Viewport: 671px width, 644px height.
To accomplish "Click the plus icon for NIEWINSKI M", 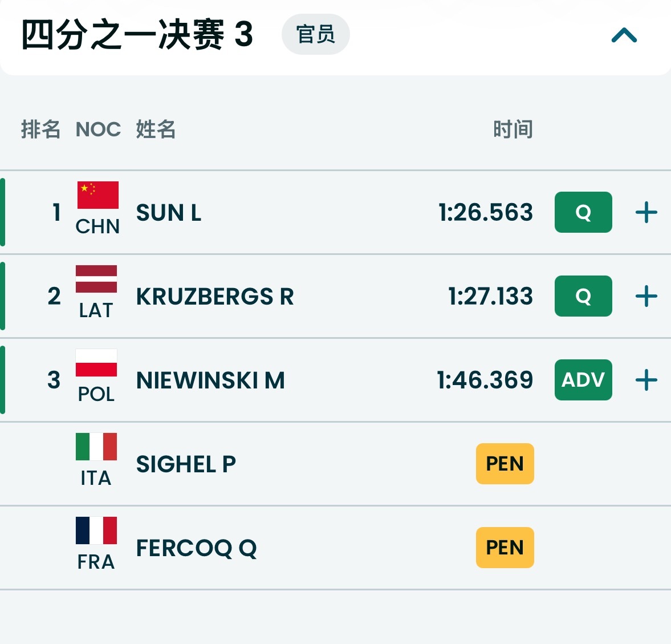I will [x=646, y=380].
